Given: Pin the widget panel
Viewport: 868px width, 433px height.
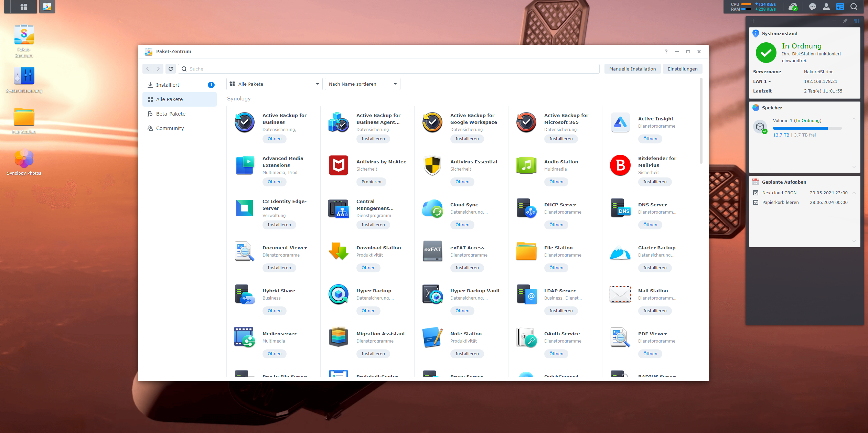Looking at the screenshot, I should pyautogui.click(x=845, y=21).
